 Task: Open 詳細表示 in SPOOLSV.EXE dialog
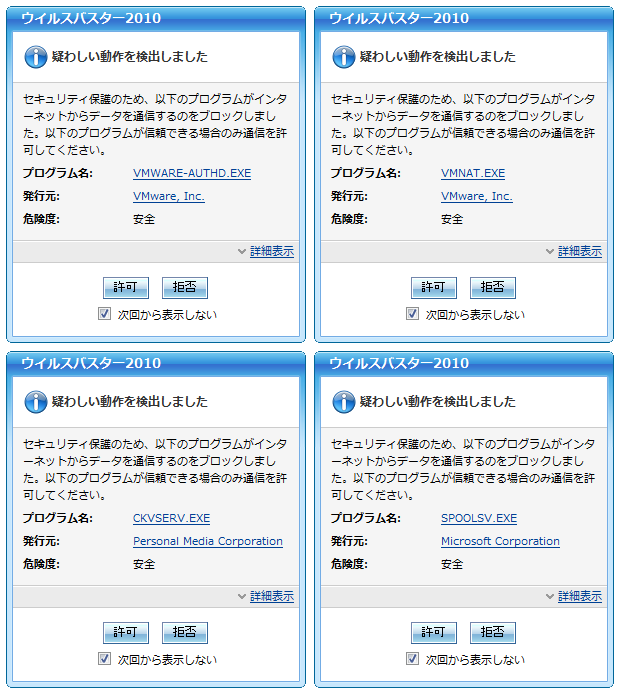point(579,596)
